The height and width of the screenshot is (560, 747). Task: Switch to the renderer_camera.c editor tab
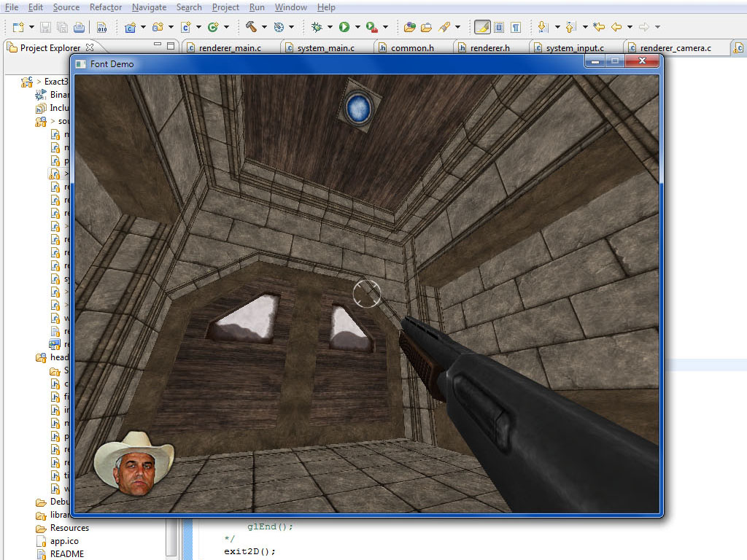675,47
